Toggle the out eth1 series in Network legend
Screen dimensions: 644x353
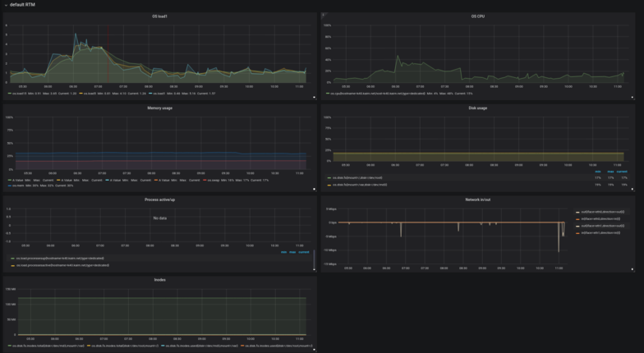coord(603,226)
